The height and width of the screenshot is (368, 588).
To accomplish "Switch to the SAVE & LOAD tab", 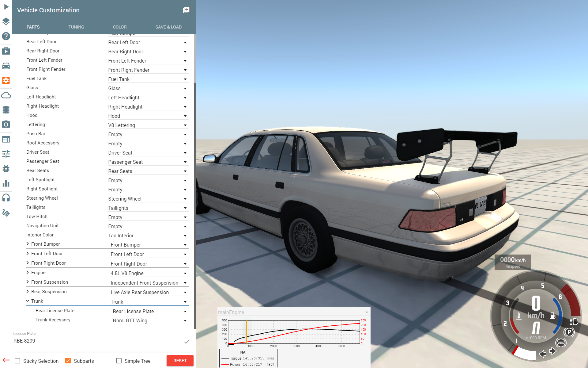I will 168,27.
